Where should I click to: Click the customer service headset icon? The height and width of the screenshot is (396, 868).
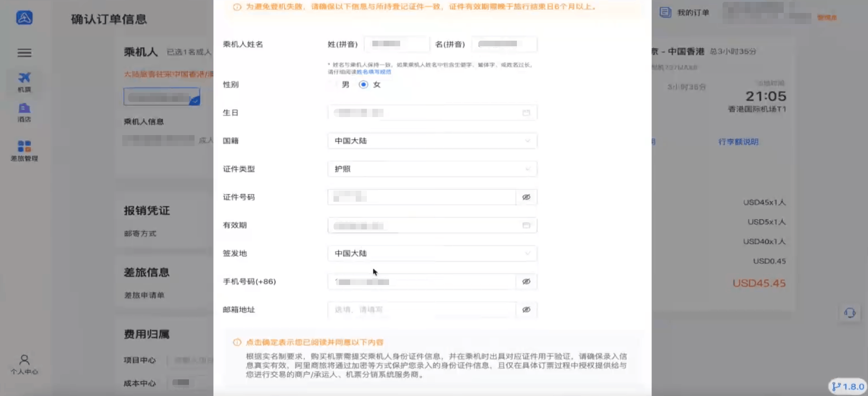click(849, 313)
